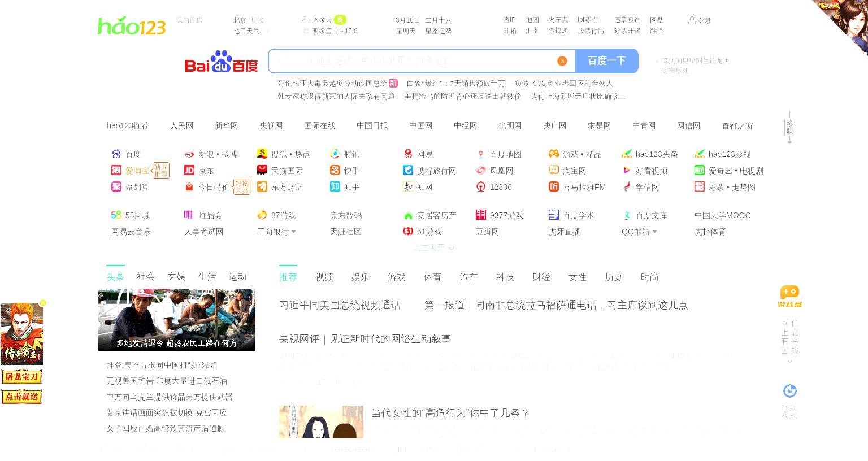Switch to the 头条 news tab

(115, 277)
